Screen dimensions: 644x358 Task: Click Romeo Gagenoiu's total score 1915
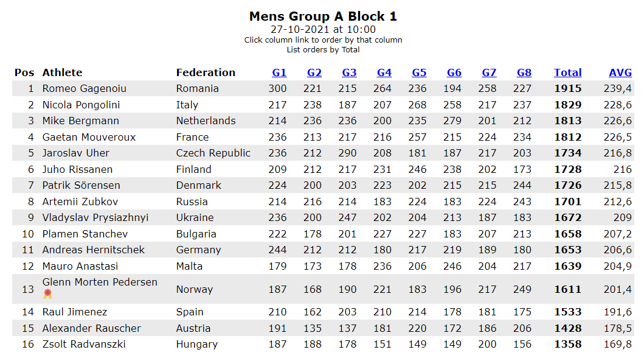pyautogui.click(x=567, y=89)
